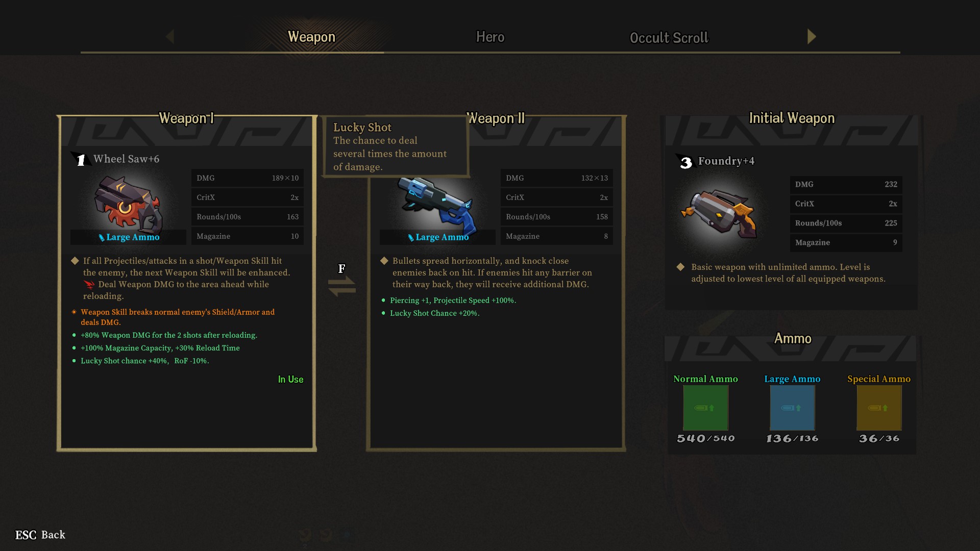Click the F swap key label
Image resolution: width=980 pixels, height=551 pixels.
[x=342, y=268]
